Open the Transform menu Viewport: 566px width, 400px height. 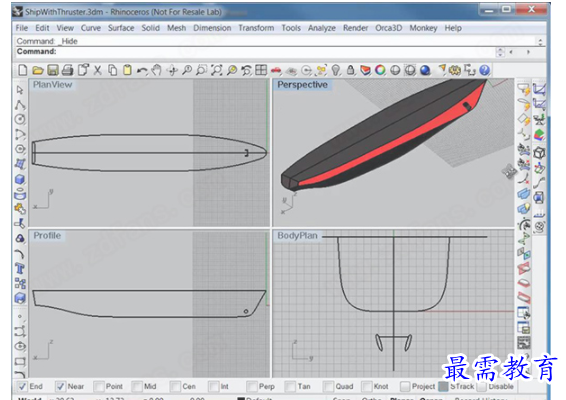tap(256, 28)
